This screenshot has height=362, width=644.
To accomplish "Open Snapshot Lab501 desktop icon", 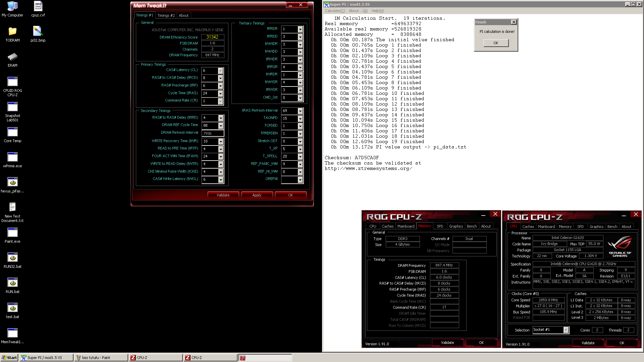I will (12, 112).
